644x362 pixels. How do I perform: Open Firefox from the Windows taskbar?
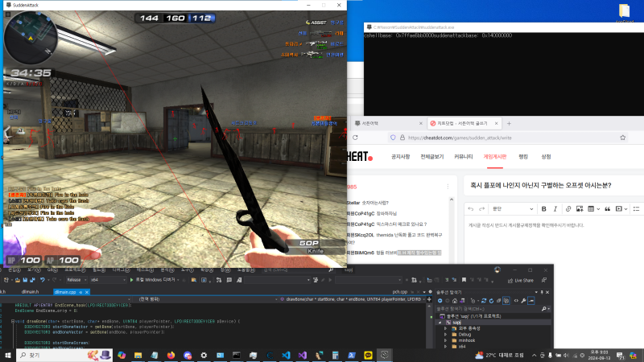tap(171, 354)
